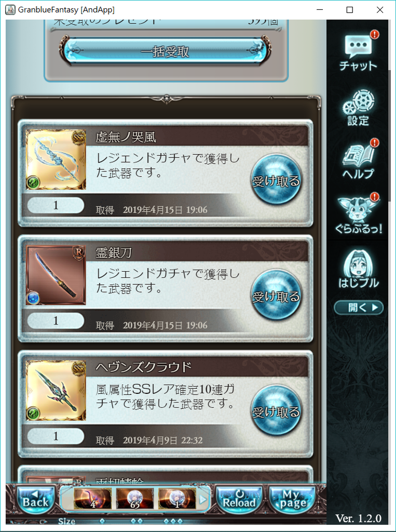Expand side panel with 開く button
The height and width of the screenshot is (532, 396).
coord(359,308)
